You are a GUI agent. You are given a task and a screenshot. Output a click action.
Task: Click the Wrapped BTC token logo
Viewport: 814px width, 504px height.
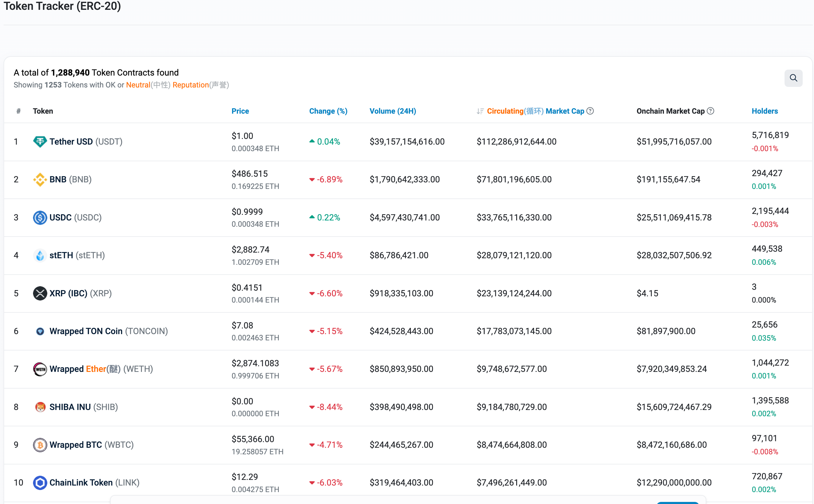[x=40, y=445]
